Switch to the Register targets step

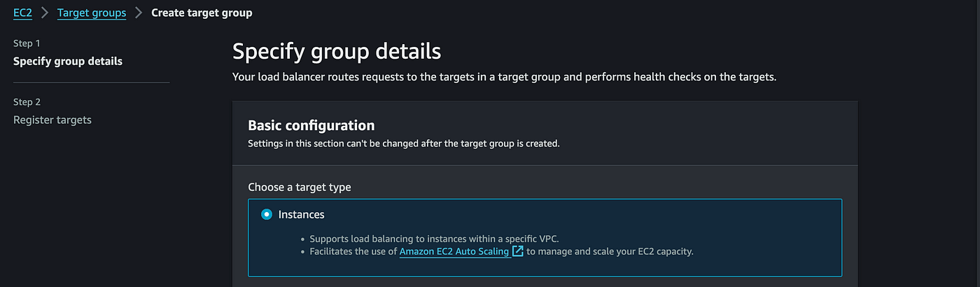pyautogui.click(x=52, y=120)
